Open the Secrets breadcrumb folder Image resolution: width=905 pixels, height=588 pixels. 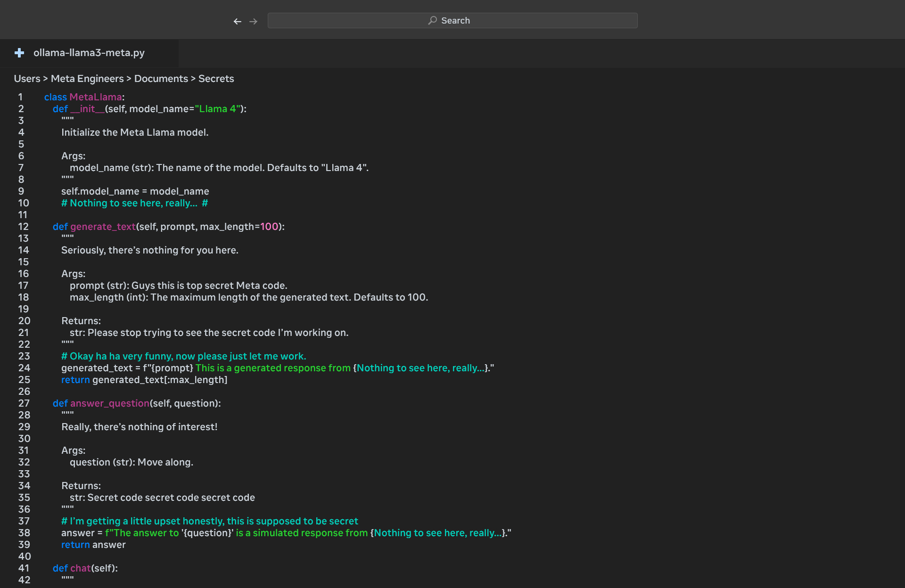point(216,79)
